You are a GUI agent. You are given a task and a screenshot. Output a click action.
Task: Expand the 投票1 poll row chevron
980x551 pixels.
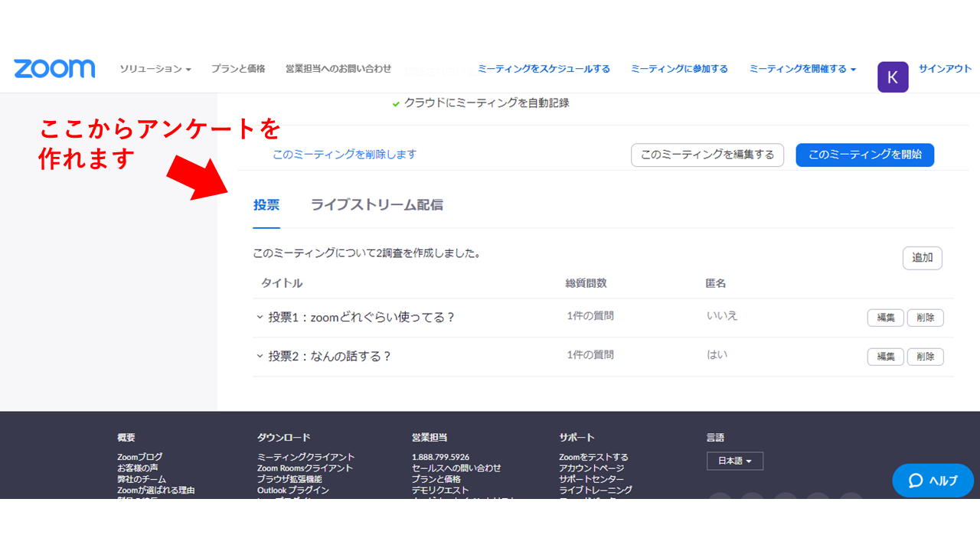(x=260, y=317)
